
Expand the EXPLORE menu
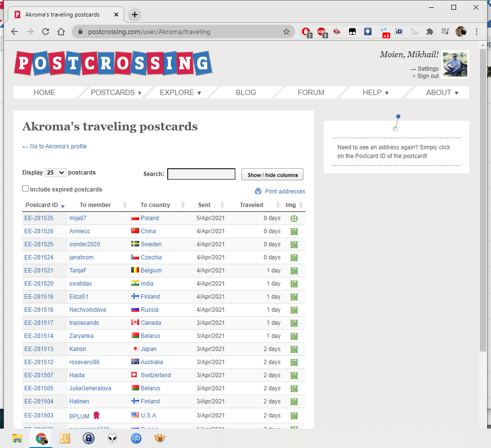pos(180,93)
